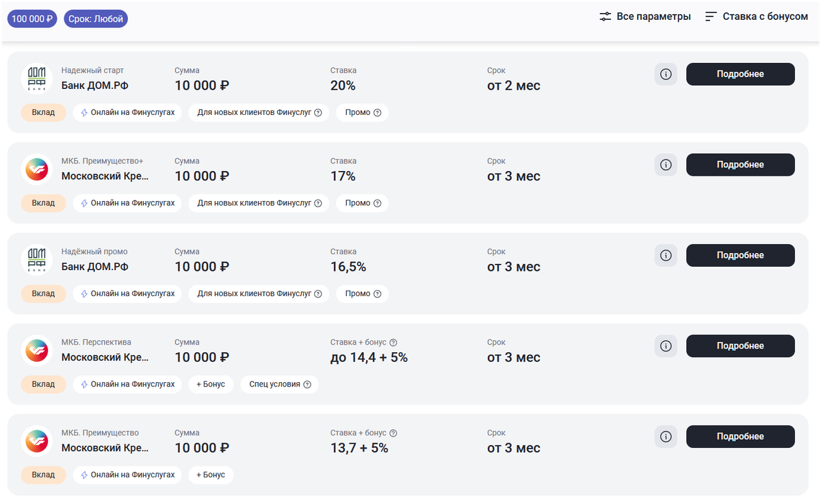The image size is (821, 504).
Task: Click МКБ. Преимущество+ product name
Action: 103,161
